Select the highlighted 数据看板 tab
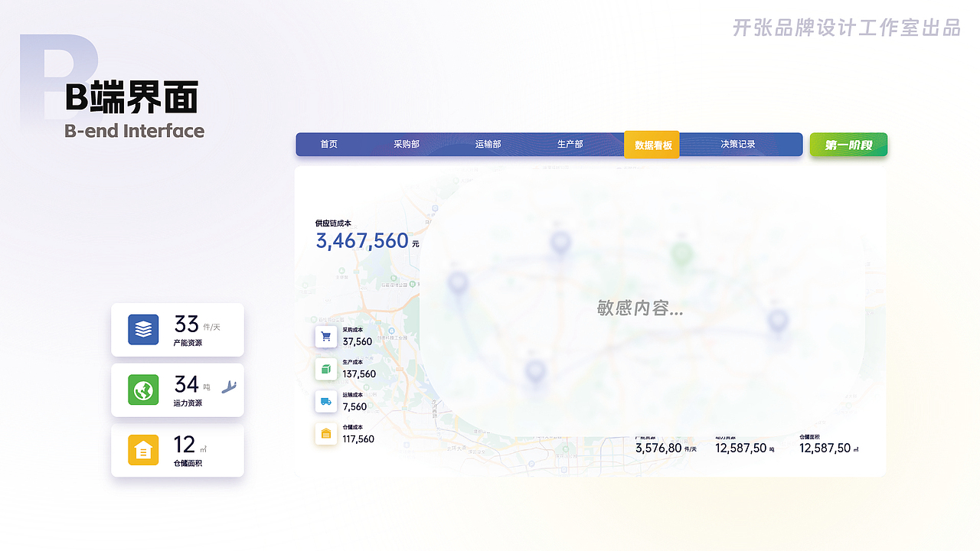This screenshot has height=551, width=980. pyautogui.click(x=652, y=144)
